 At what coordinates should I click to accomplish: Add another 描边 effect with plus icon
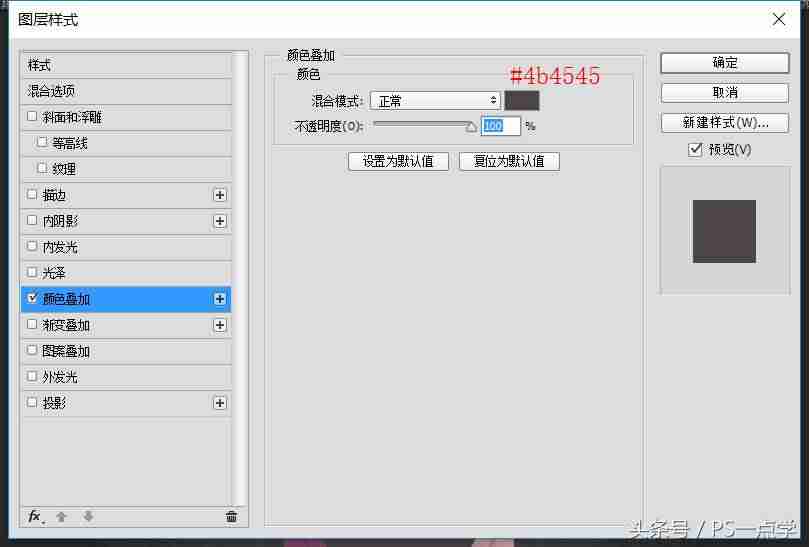pyautogui.click(x=220, y=195)
